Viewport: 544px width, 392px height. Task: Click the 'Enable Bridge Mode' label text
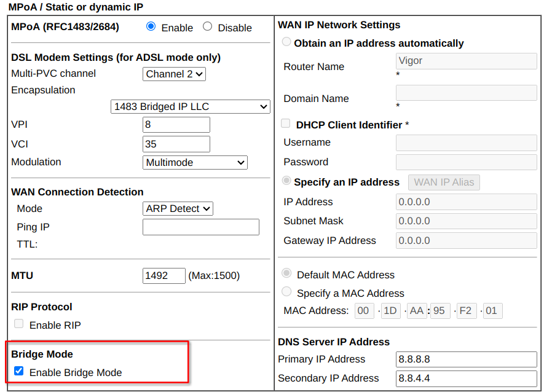coord(76,372)
